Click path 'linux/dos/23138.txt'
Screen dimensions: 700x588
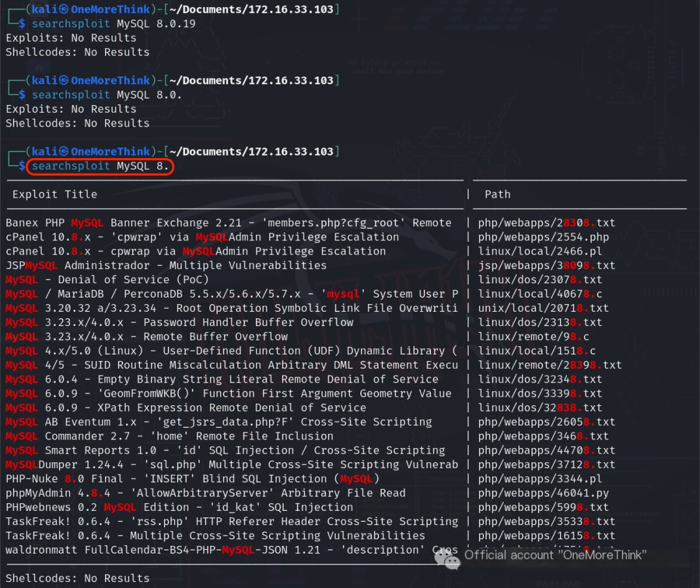coord(540,323)
